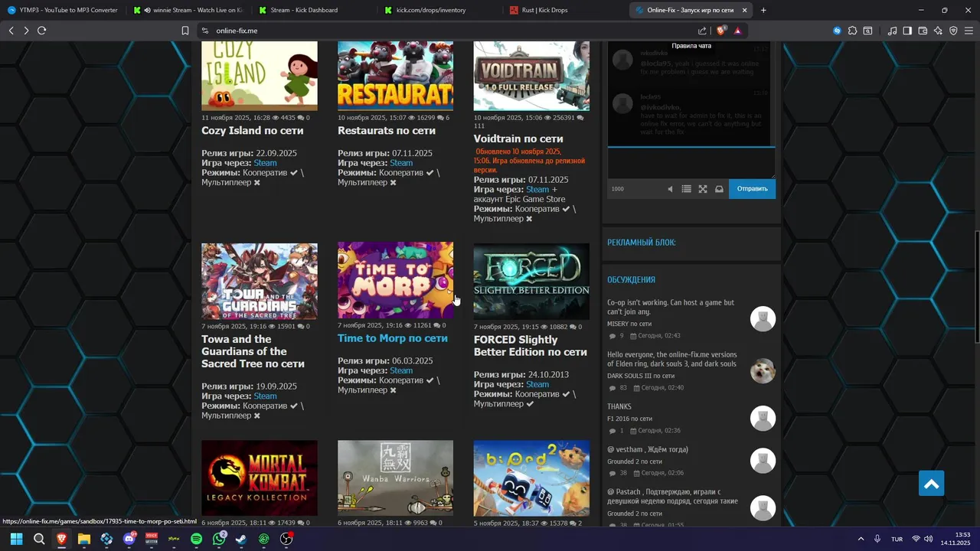Open THANKS discussion on F1 2016
This screenshot has height=551, width=980.
point(619,407)
